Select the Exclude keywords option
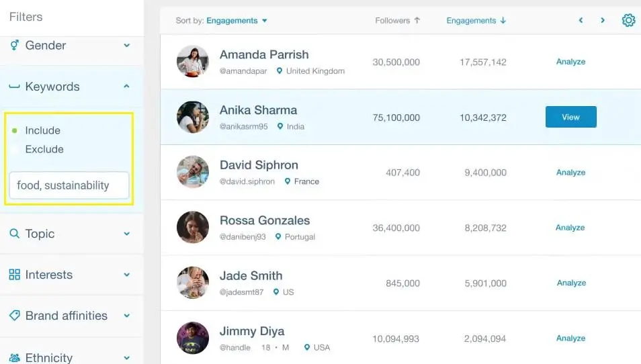The height and width of the screenshot is (364, 641). (15, 149)
